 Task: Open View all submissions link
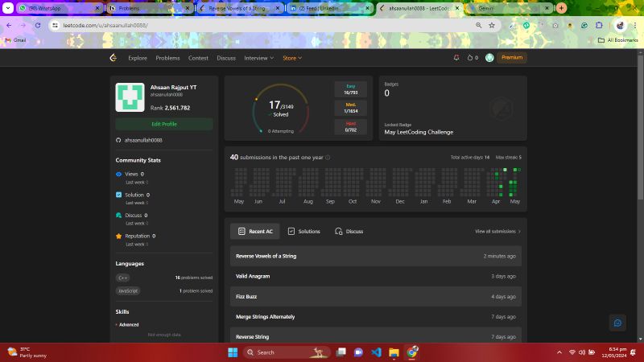(x=497, y=232)
